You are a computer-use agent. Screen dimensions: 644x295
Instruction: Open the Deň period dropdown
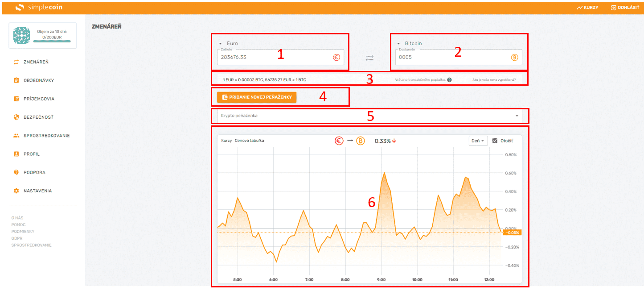pos(478,141)
